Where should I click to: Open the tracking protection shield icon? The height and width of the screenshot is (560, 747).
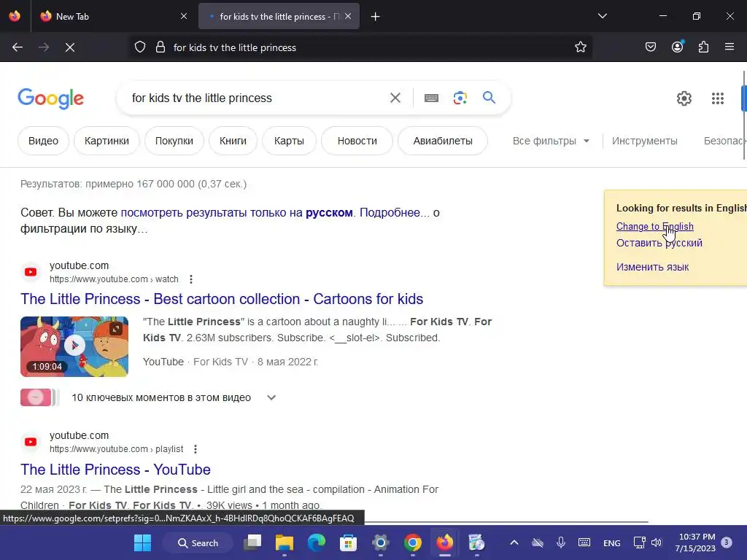pos(139,47)
